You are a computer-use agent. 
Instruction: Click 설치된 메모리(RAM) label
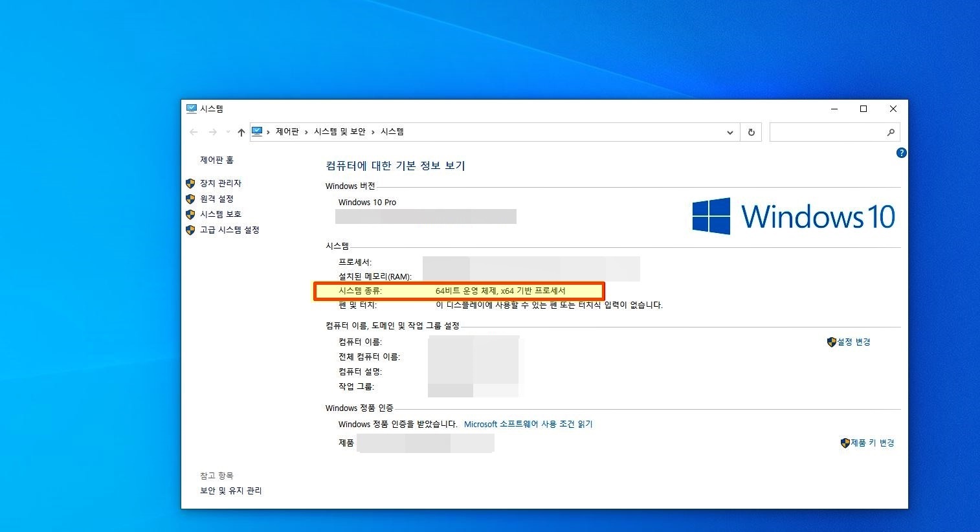pyautogui.click(x=375, y=276)
